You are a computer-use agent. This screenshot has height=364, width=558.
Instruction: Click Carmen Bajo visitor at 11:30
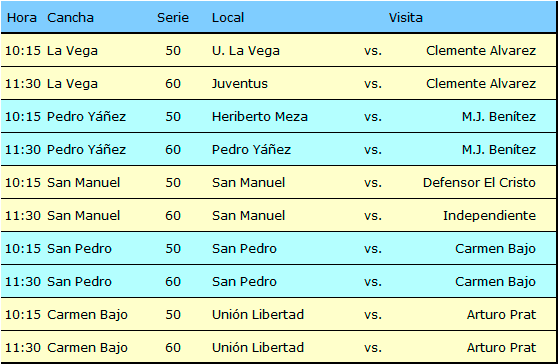coord(495,281)
